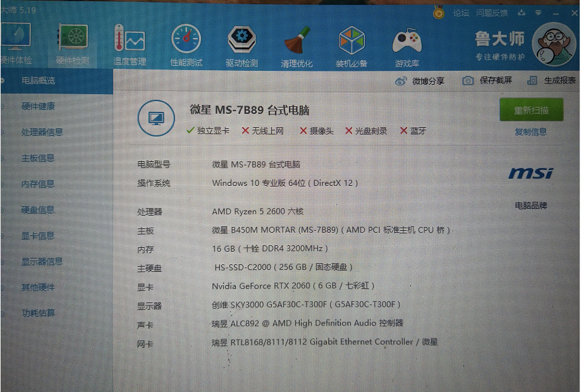Screen dimensions: 581x392
Task: Click the medal icon in title bar
Action: 439,13
